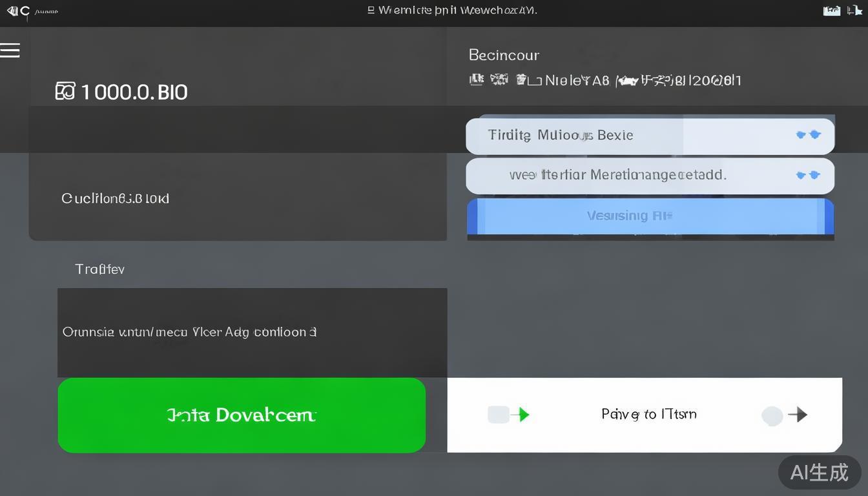
Task: Click the second small icon under Becincour
Action: tap(499, 79)
